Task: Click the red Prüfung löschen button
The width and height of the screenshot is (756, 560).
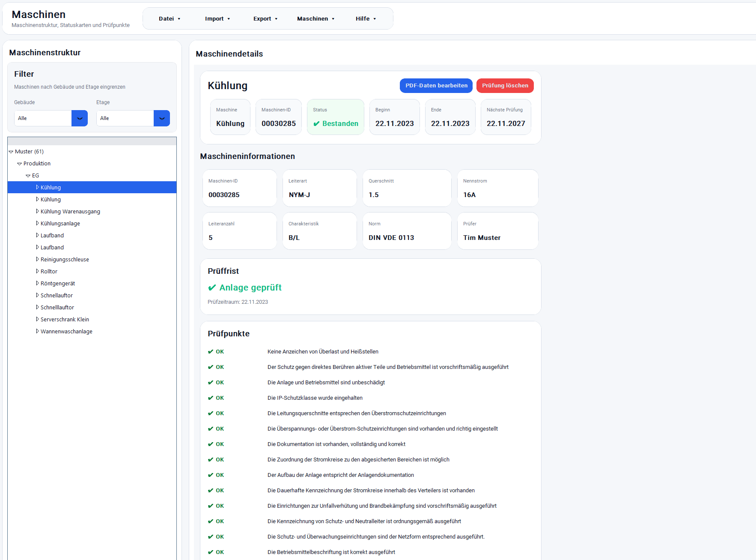Action: [505, 86]
